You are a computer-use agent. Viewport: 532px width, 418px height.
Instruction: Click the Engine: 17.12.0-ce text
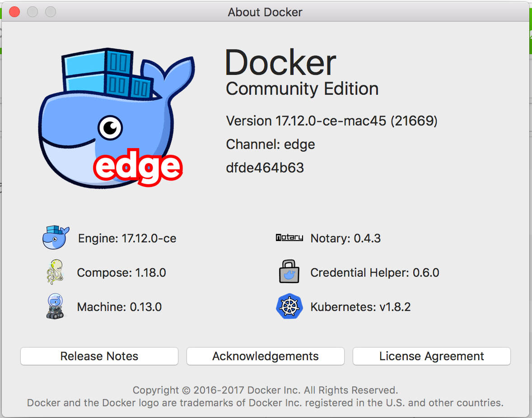tap(127, 238)
